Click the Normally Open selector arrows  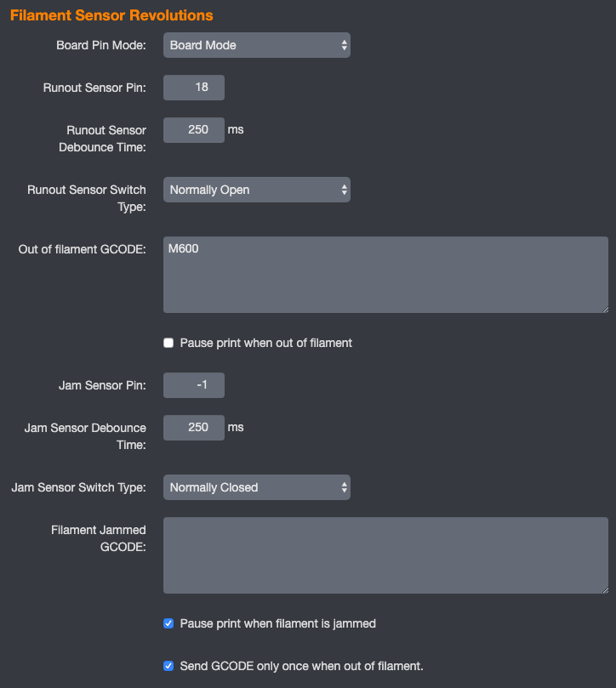(345, 190)
